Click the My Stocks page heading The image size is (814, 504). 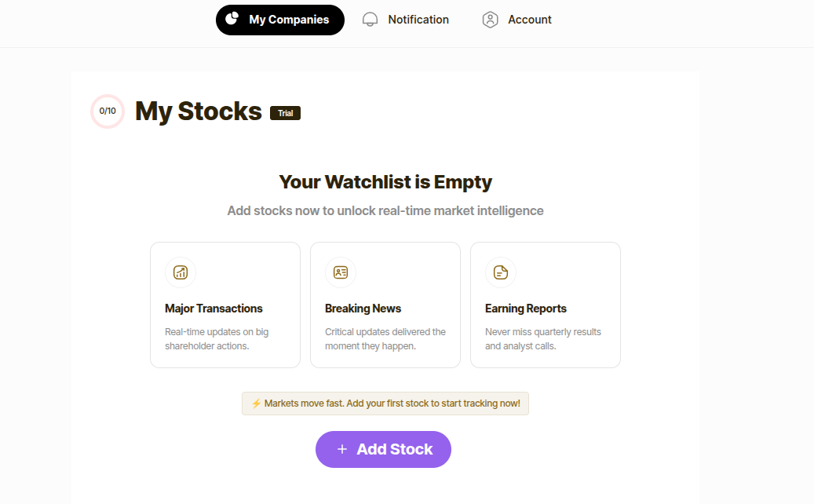tap(198, 111)
